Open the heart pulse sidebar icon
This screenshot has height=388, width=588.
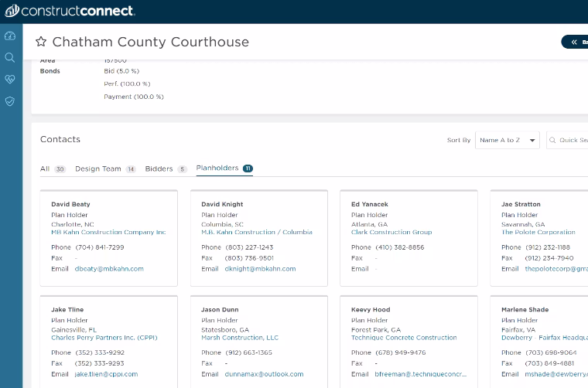point(10,79)
